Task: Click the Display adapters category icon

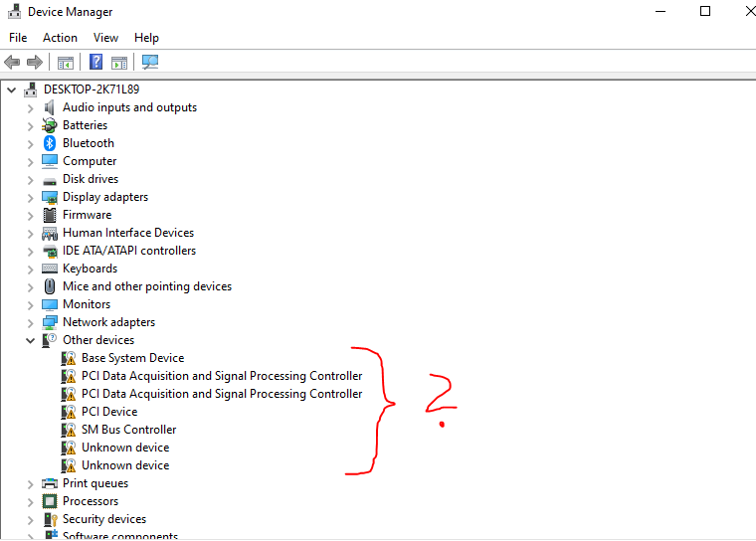Action: pyautogui.click(x=50, y=197)
